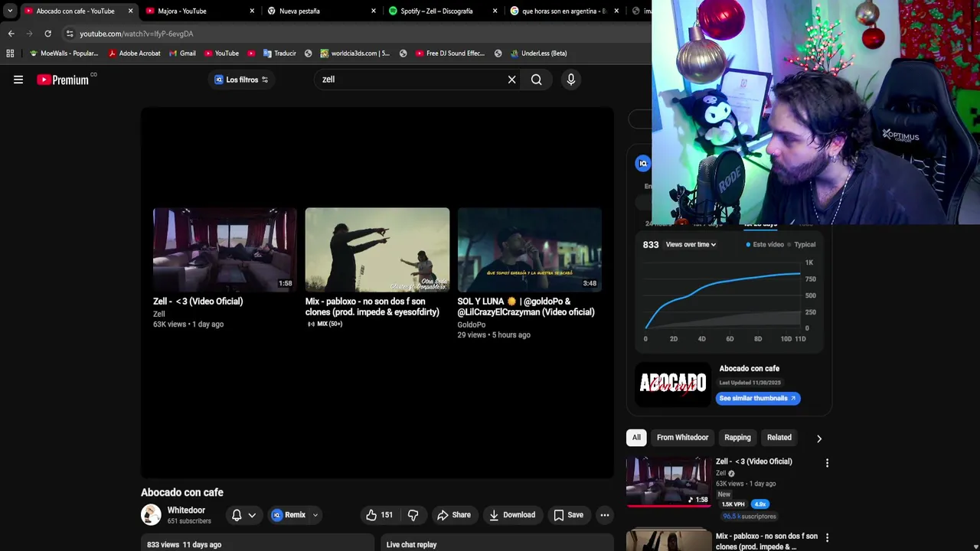This screenshot has width=980, height=551.
Task: Open the 'Los filtros' filter button
Action: 241,80
